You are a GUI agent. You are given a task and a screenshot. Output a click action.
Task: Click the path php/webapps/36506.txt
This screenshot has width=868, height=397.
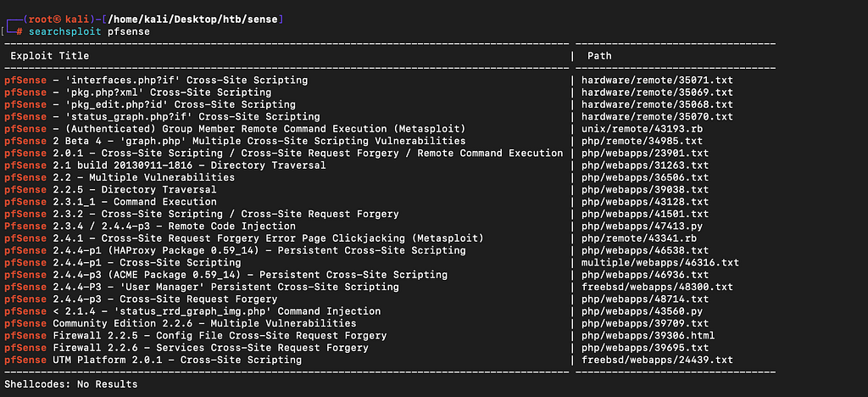(x=645, y=178)
